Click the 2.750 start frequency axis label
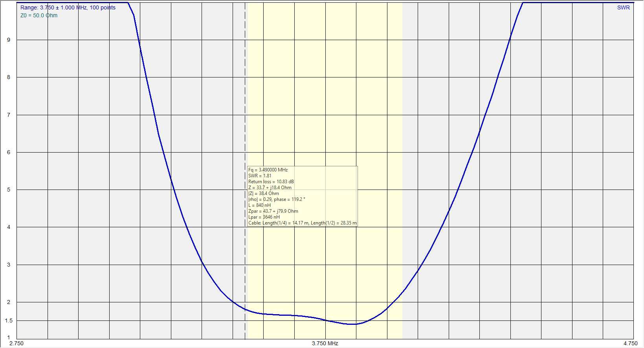 17,343
